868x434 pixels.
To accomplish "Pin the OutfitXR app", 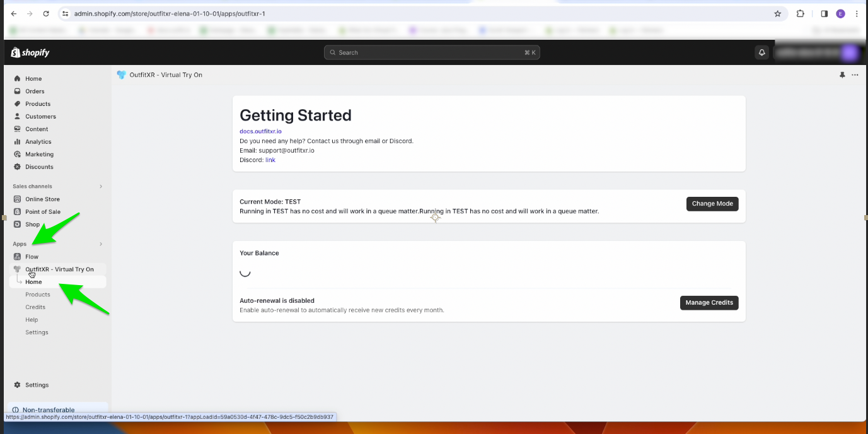I will [842, 74].
